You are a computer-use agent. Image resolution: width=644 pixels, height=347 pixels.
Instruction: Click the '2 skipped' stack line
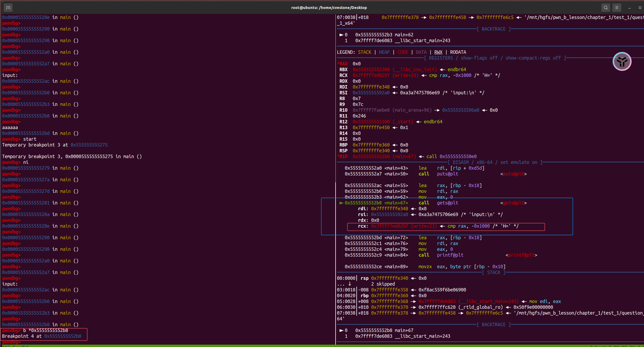383,284
